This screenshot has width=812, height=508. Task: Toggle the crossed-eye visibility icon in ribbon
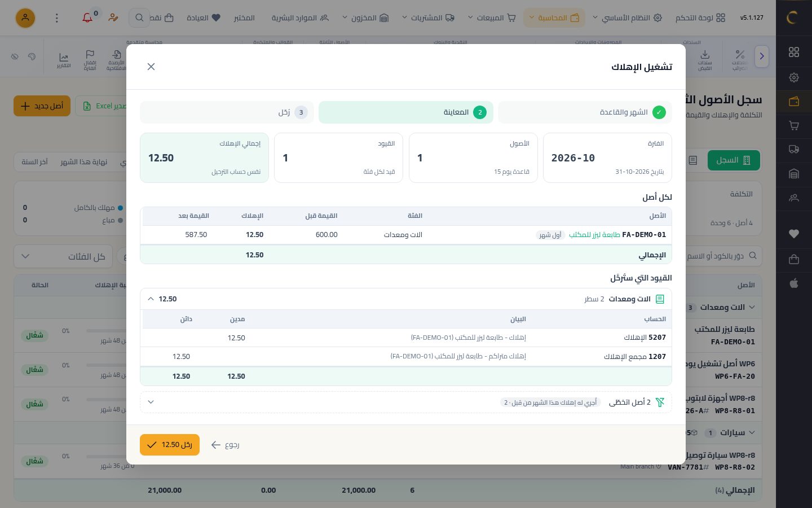pyautogui.click(x=15, y=56)
